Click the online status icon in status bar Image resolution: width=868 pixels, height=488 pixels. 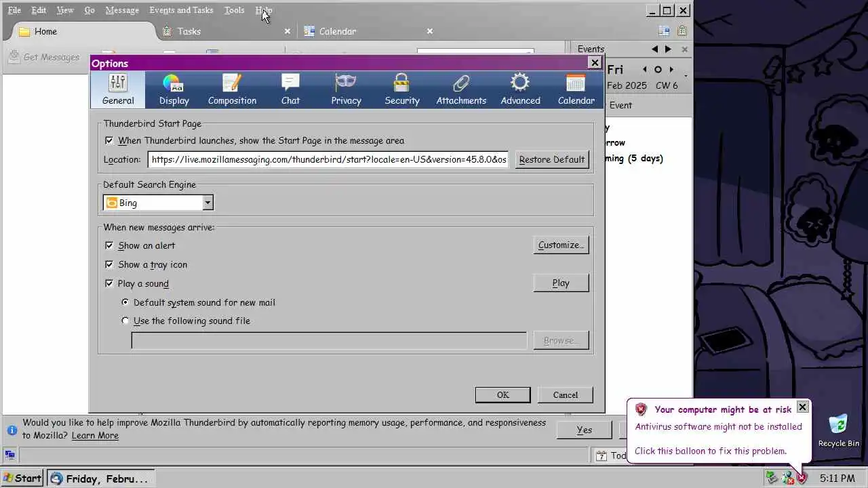9,455
